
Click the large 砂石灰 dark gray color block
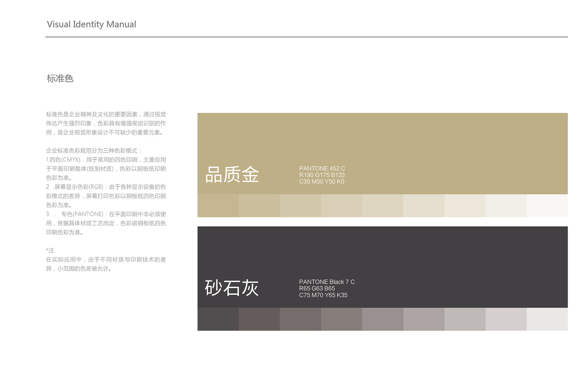(382, 267)
